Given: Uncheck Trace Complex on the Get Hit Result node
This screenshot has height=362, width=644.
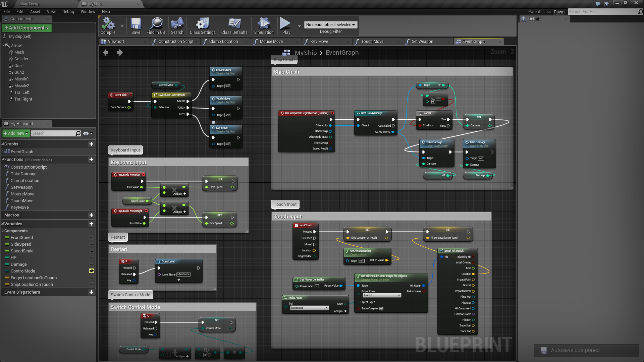Looking at the screenshot, I should [x=381, y=308].
